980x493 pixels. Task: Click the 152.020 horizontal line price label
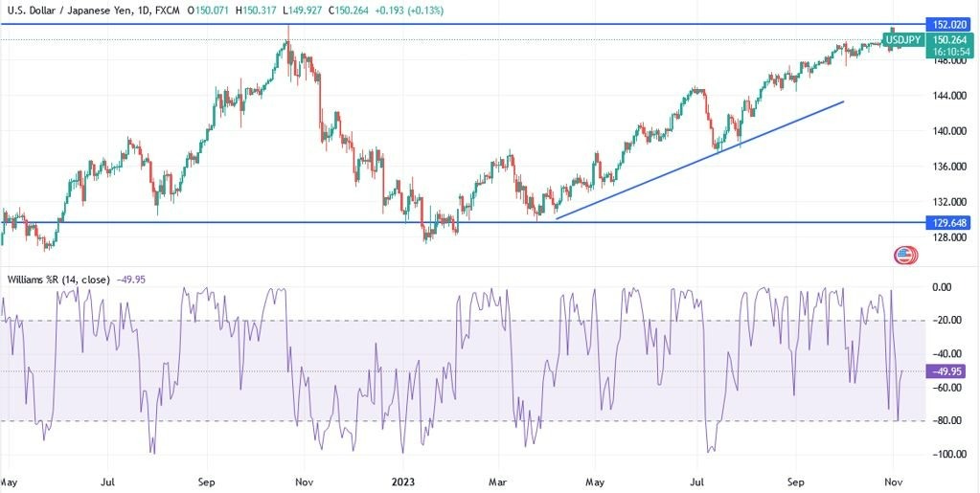click(x=950, y=24)
